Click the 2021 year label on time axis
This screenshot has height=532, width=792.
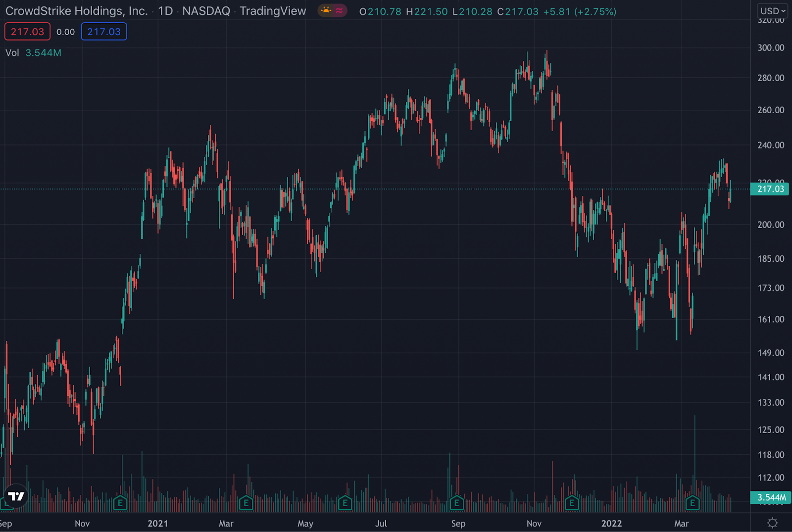(x=158, y=523)
